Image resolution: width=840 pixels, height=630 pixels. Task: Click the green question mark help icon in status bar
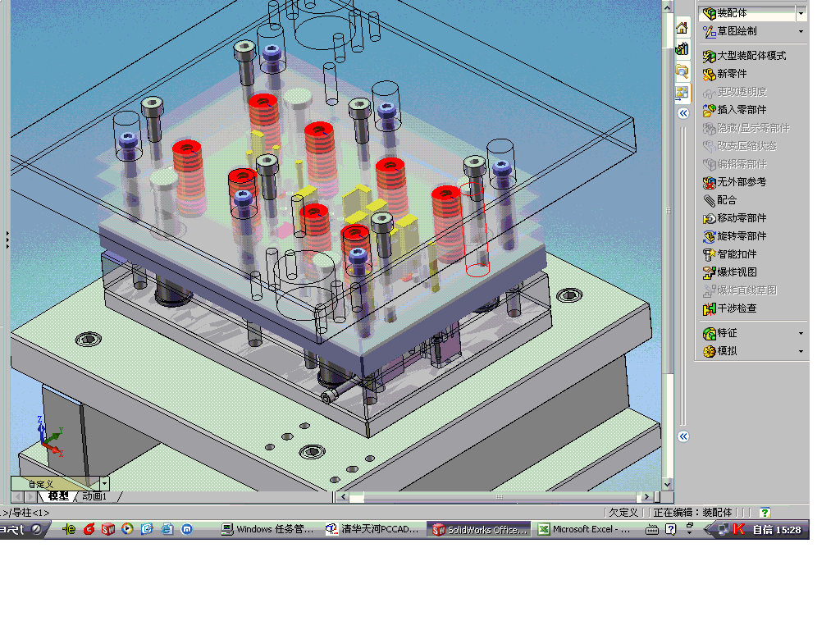click(x=765, y=513)
